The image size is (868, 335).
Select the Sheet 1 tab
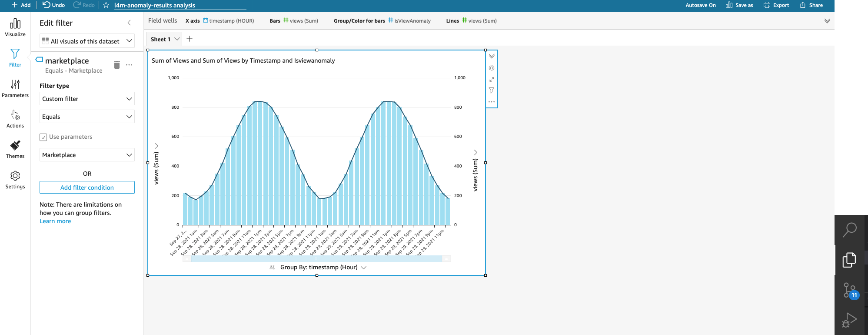(x=160, y=39)
